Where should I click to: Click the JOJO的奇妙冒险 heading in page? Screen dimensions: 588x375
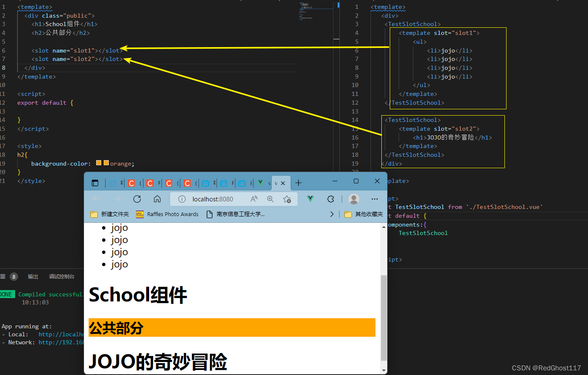point(158,362)
